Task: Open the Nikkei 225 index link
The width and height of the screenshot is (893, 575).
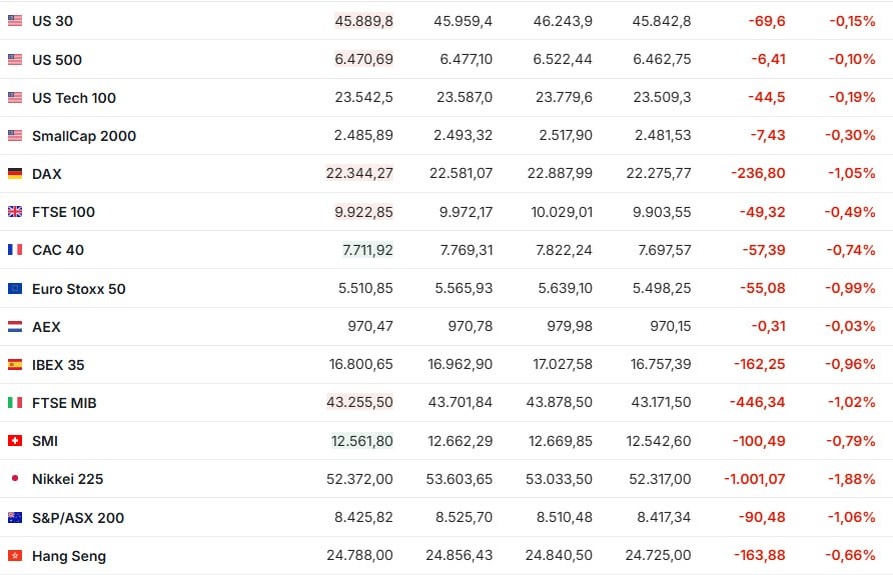Action: click(x=68, y=479)
